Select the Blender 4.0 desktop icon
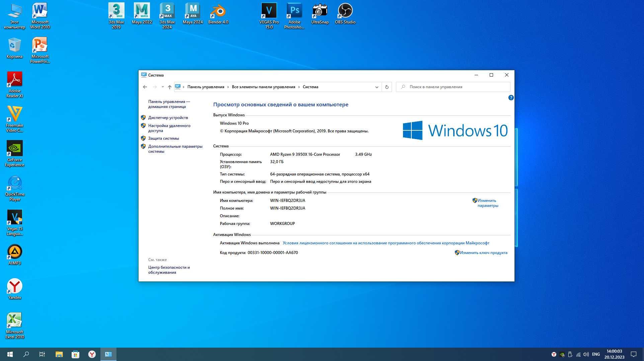The image size is (644, 361). (218, 13)
